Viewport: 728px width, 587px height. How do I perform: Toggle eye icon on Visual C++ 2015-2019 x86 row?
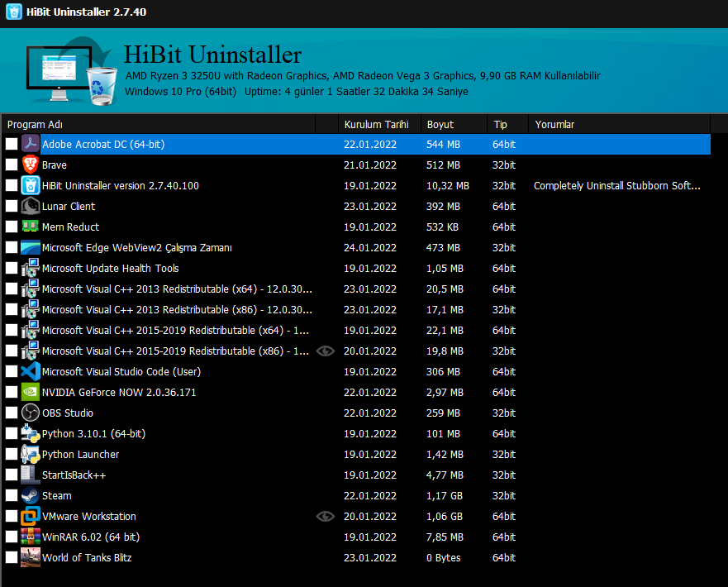326,351
